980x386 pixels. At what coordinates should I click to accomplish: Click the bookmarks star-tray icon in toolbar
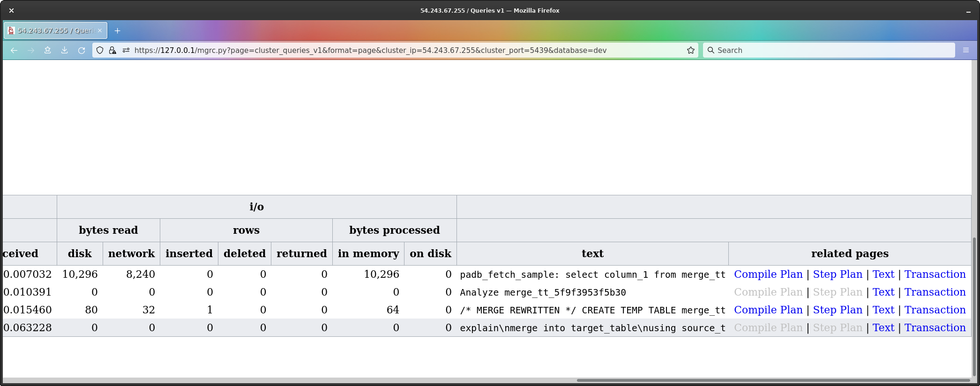coord(48,50)
